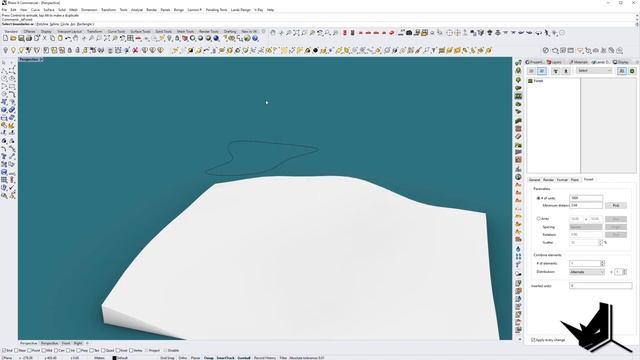Screen dimensions: 640x360
Task: Switch to the Curve Tools toolbar tab
Action: 116,31
